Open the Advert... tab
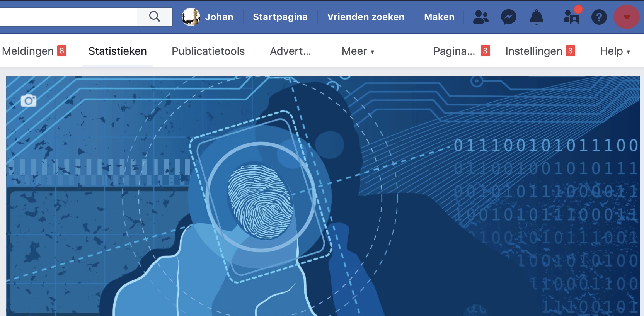 (290, 51)
